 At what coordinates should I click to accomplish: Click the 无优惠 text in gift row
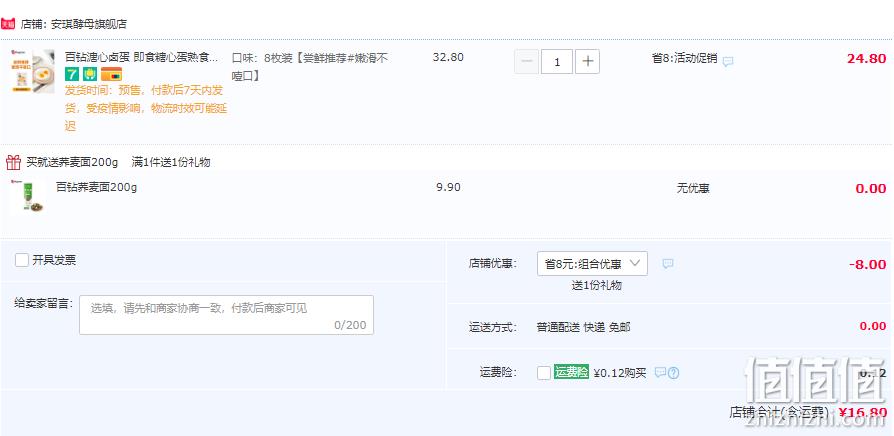(x=693, y=189)
